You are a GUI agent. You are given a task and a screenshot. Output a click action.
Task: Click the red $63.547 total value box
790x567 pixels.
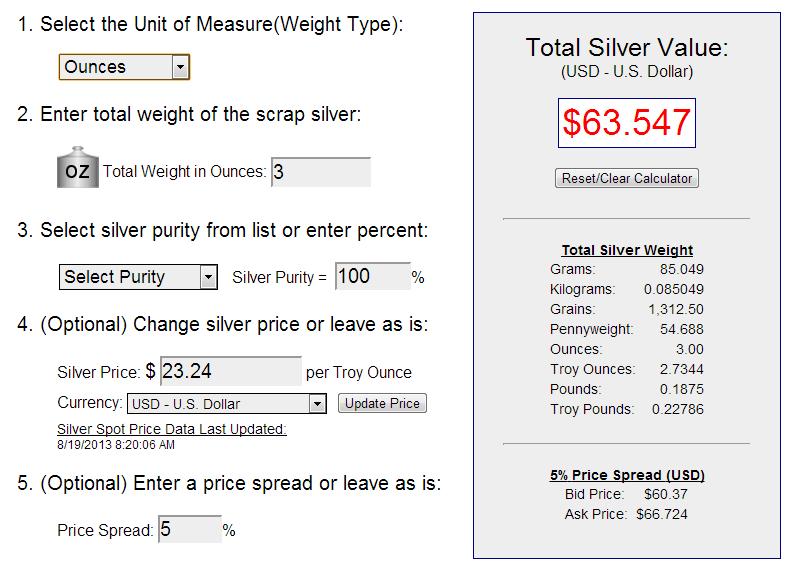(x=627, y=122)
